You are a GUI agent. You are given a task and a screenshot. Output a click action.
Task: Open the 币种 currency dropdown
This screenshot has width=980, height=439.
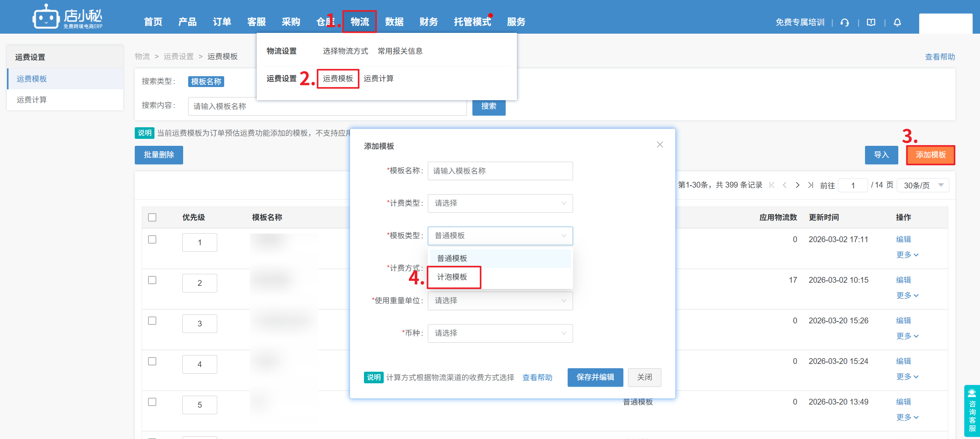(x=499, y=333)
